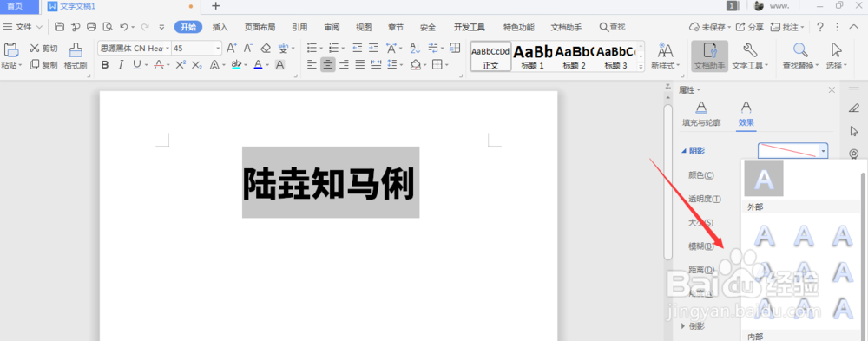Toggle Strikethrough formatting
The height and width of the screenshot is (341, 868).
(x=158, y=65)
